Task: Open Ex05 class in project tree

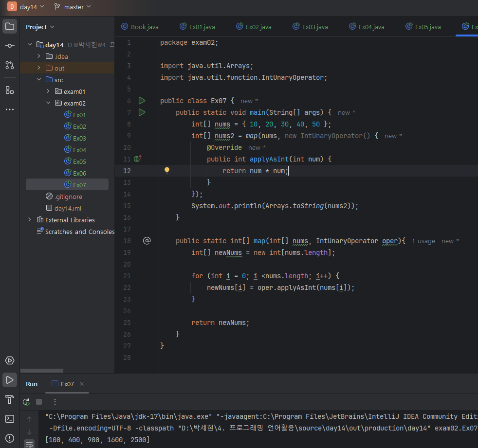Action: coord(75,161)
